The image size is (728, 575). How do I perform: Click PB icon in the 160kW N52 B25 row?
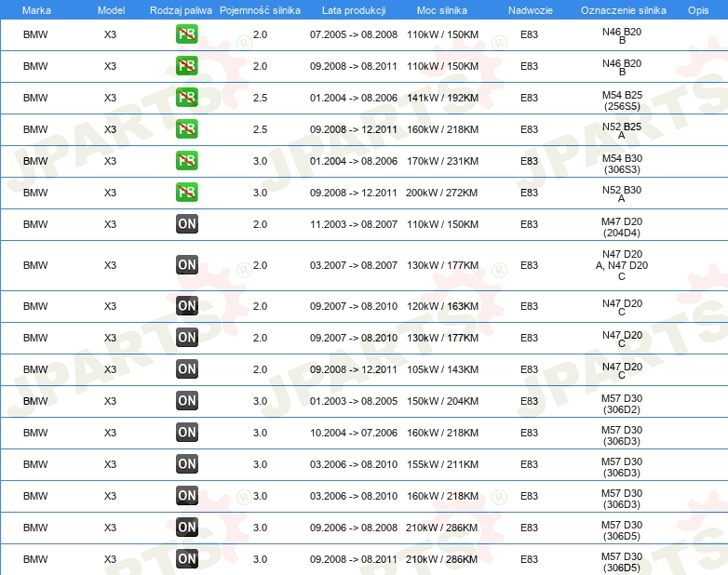186,128
